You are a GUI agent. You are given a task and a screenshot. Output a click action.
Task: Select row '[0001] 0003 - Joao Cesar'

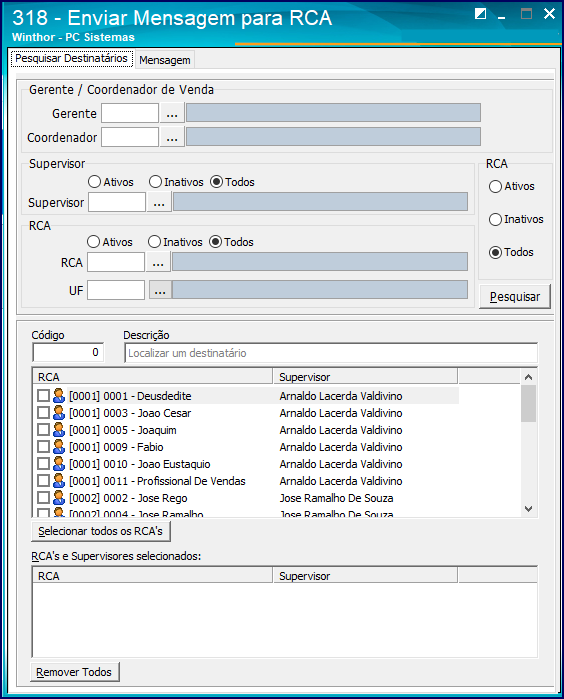pos(246,413)
